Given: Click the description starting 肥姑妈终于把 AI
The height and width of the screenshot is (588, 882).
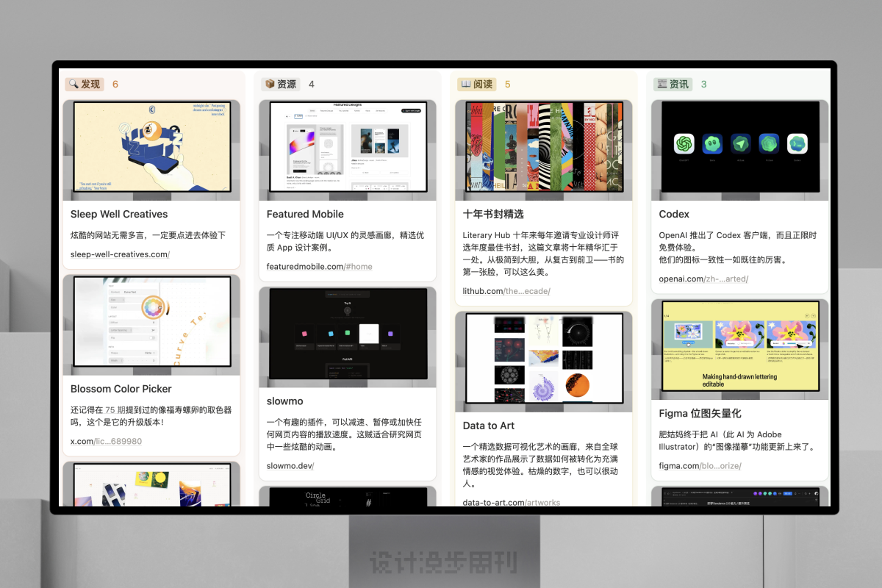Looking at the screenshot, I should 737,441.
